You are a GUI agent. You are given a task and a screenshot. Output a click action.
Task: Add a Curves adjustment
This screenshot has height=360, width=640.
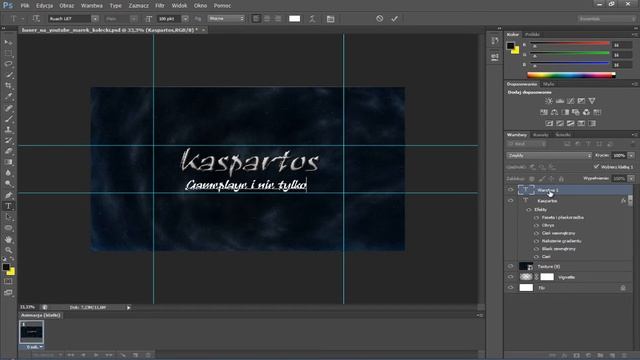(x=571, y=101)
